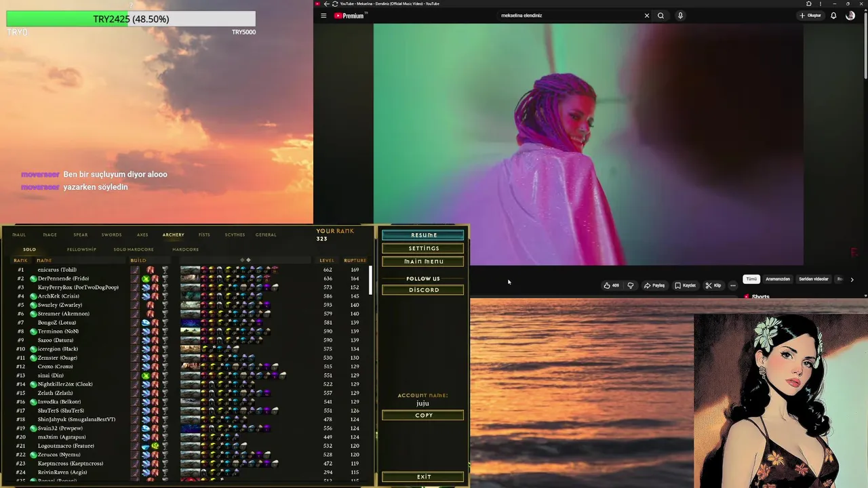
Task: Click player name Zerucos (Nyemu)
Action: (59, 455)
